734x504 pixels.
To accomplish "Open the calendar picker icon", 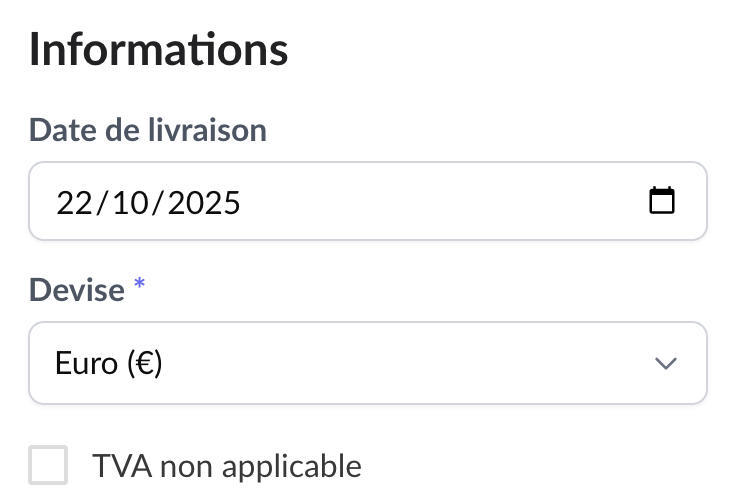I will point(662,201).
